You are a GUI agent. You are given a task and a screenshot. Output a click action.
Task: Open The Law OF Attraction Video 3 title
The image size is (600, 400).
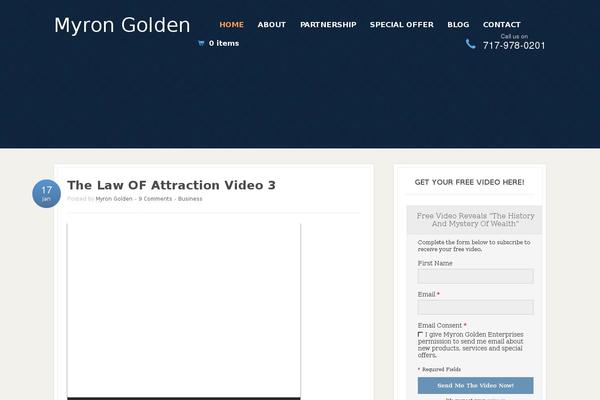coord(171,185)
